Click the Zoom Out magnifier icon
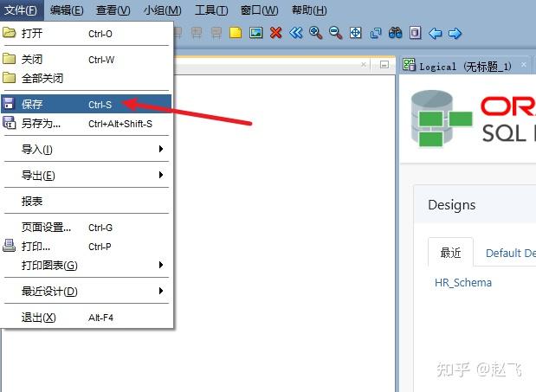This screenshot has width=536, height=392. (x=335, y=33)
